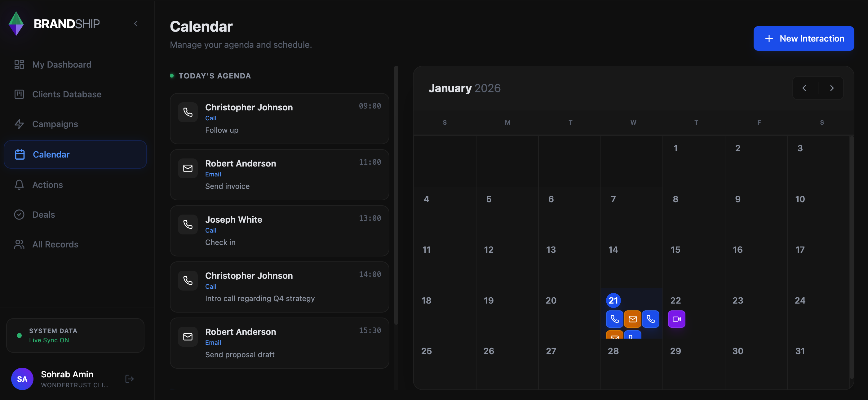Switch to the Clients Database section

coord(67,94)
